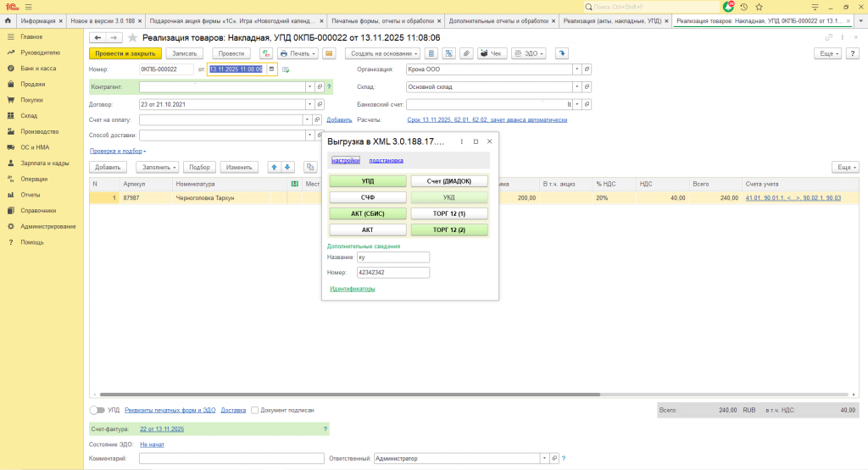Open the Склад record with its open icon
The height and width of the screenshot is (470, 868).
click(587, 87)
